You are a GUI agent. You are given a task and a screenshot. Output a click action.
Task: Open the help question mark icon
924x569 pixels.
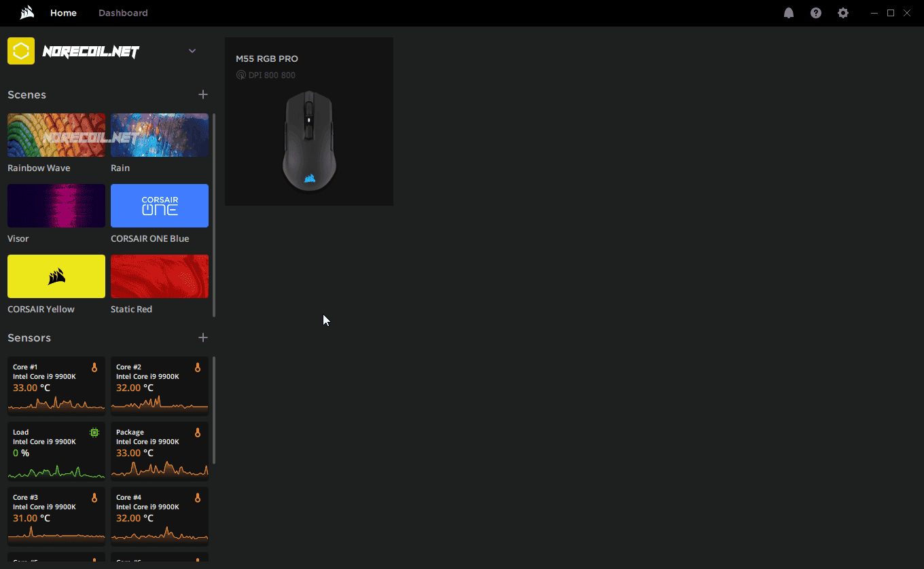point(816,13)
